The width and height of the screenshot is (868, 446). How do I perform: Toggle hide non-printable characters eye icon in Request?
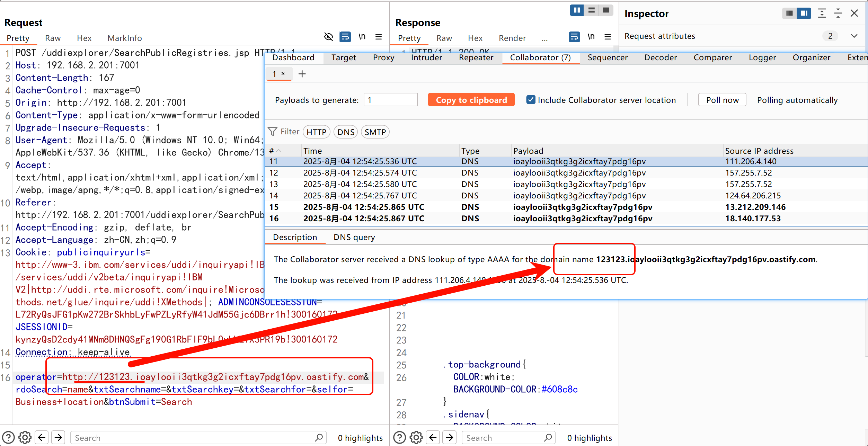[328, 37]
